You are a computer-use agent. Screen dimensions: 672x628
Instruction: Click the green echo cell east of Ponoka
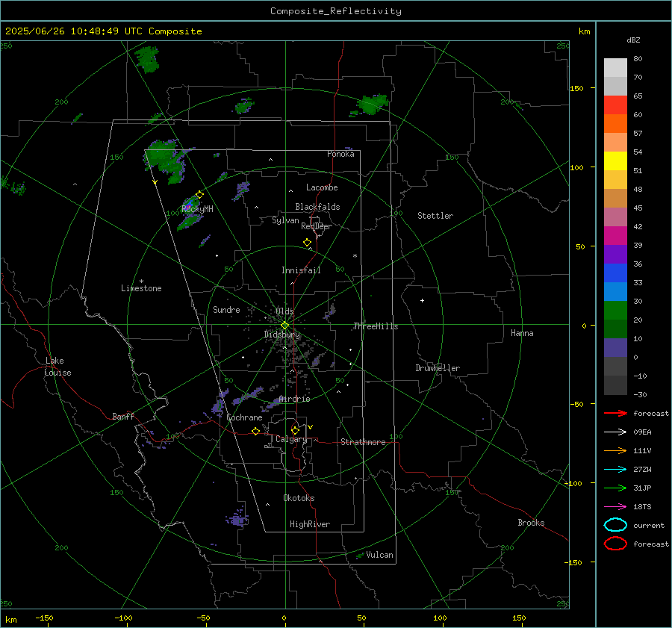pyautogui.click(x=372, y=105)
